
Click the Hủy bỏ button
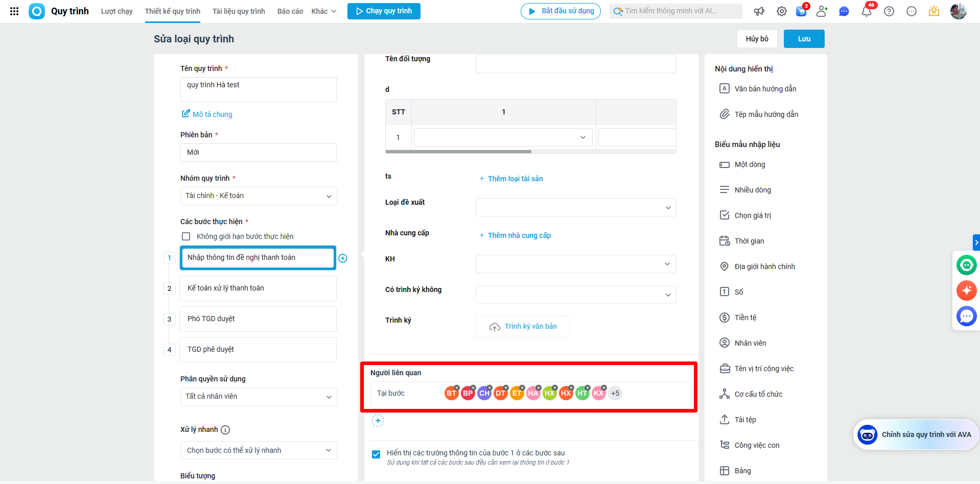click(757, 39)
